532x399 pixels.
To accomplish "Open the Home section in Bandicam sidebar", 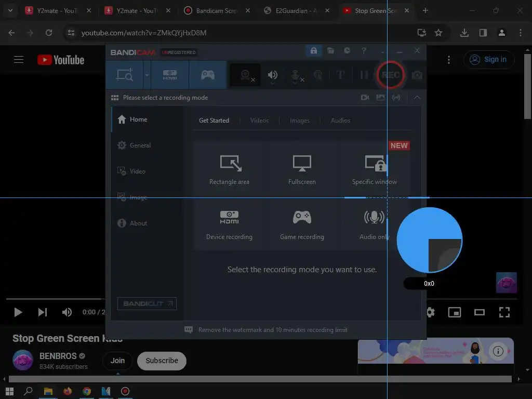I will point(147,119).
